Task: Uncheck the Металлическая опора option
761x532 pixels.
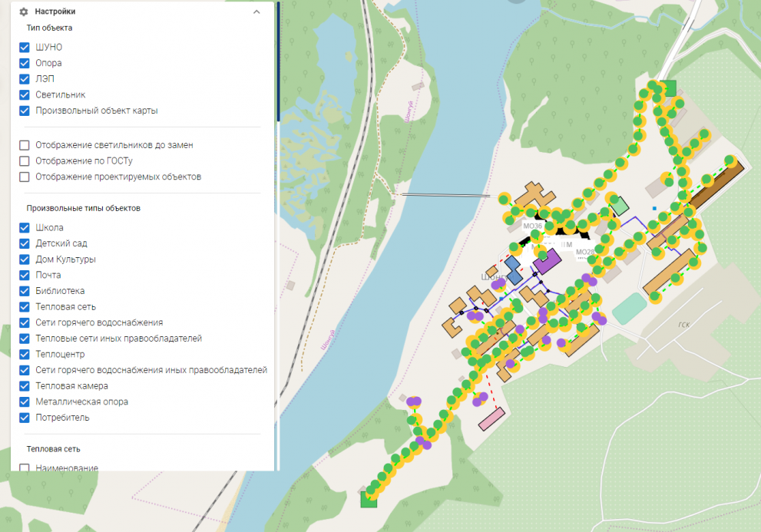Action: pos(25,402)
